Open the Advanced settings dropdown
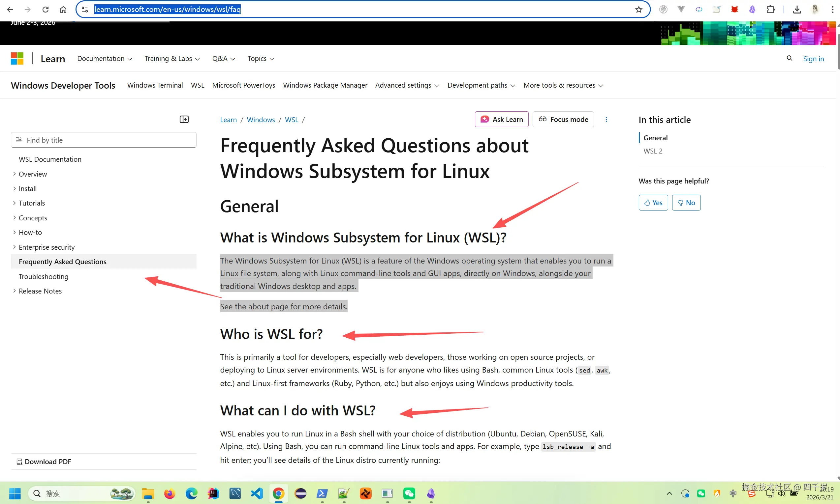Image resolution: width=840 pixels, height=504 pixels. click(x=407, y=85)
